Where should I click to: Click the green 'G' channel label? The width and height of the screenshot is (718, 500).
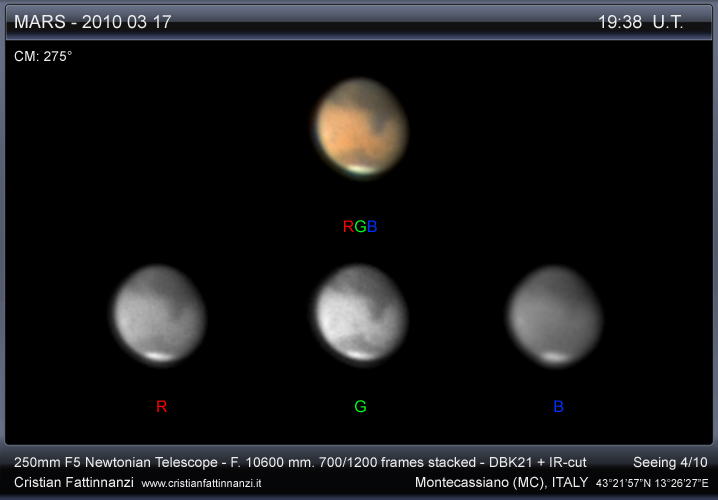[x=360, y=406]
